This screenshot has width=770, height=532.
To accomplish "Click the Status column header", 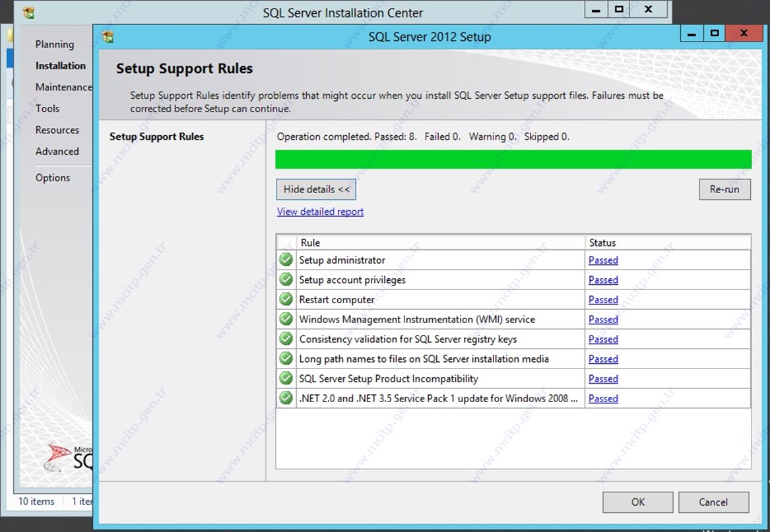I will point(667,243).
